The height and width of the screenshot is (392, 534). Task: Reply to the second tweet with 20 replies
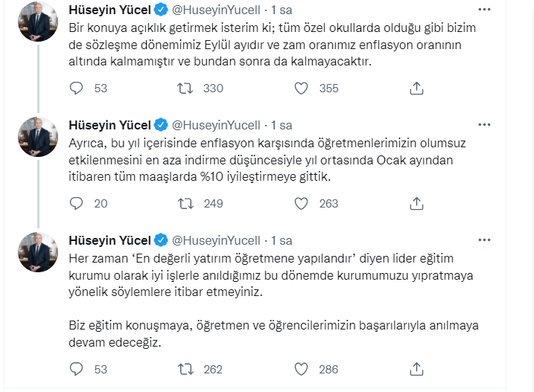(x=76, y=204)
